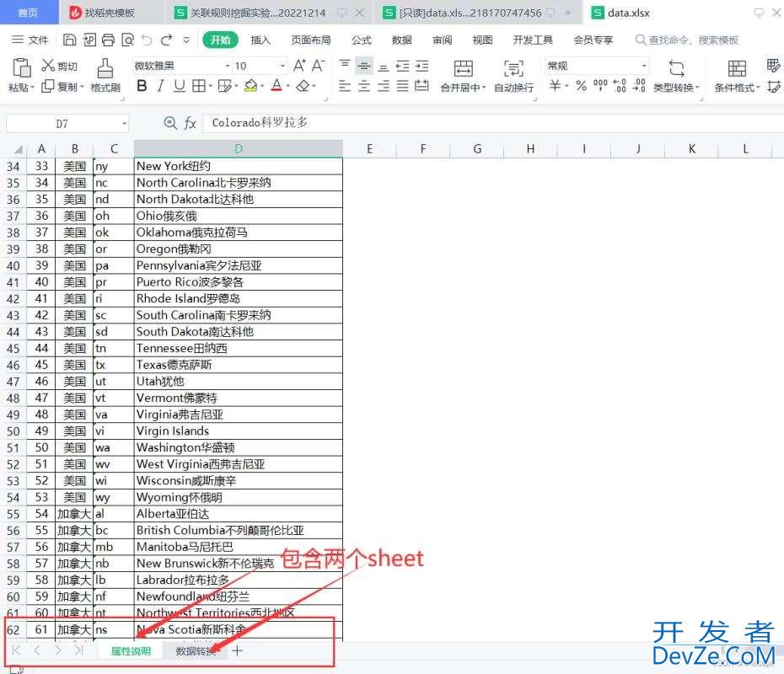
Task: Click the select-all corner triangle
Action: [18, 149]
